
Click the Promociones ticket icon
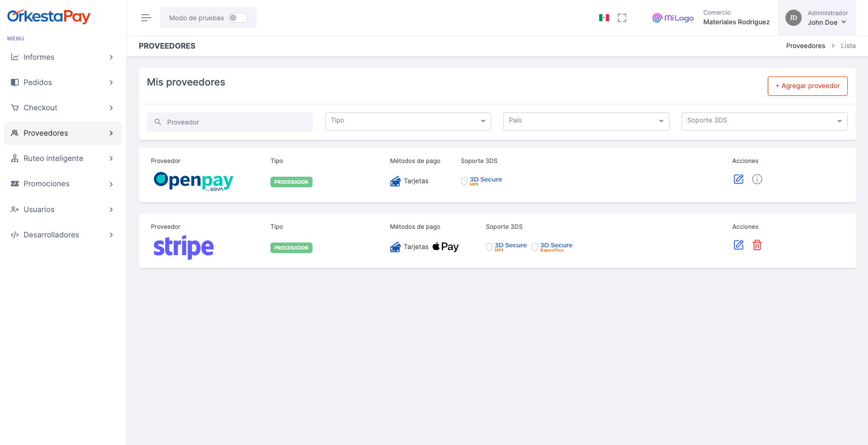[15, 184]
